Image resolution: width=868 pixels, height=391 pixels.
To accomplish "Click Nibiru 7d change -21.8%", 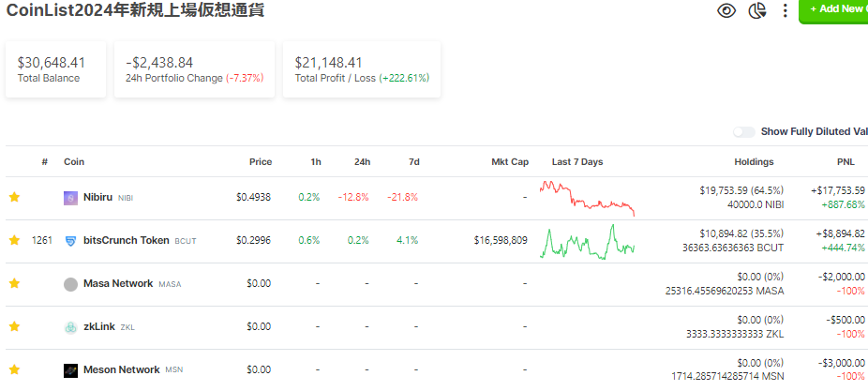I will [402, 197].
